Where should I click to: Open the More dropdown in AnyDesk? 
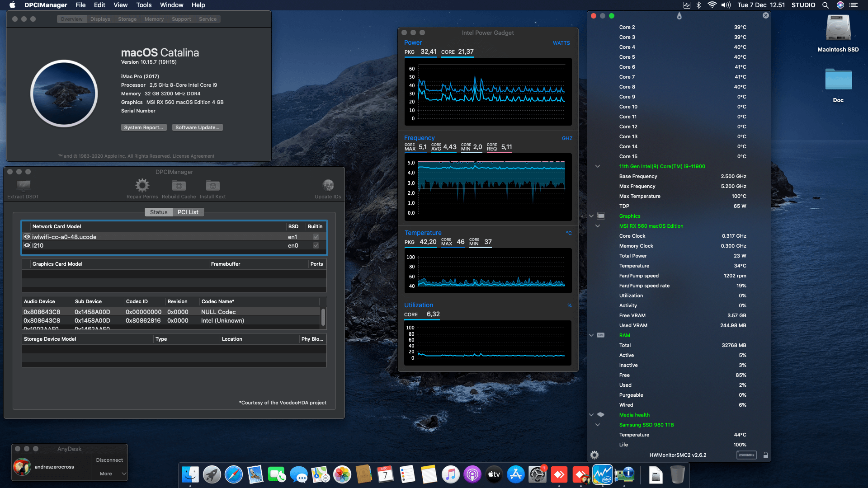pos(109,474)
